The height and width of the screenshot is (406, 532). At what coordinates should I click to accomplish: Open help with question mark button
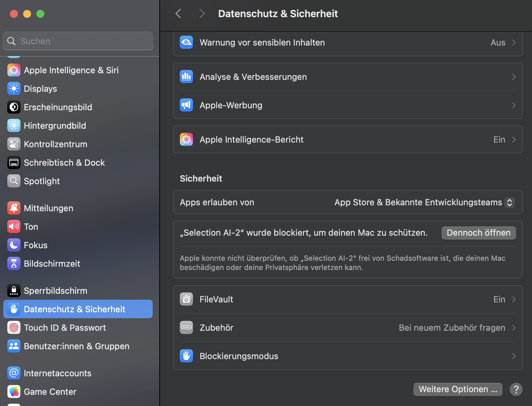pos(516,389)
